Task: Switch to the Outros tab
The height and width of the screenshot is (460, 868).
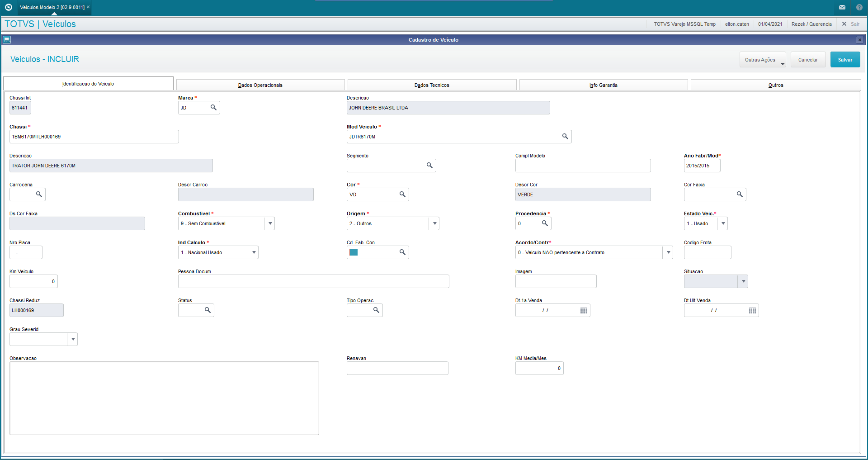Action: coord(776,85)
